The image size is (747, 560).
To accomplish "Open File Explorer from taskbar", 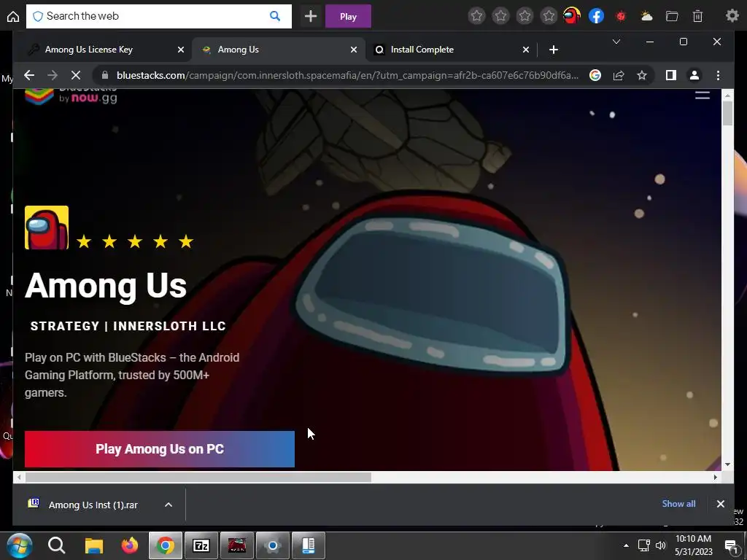I will pos(94,545).
